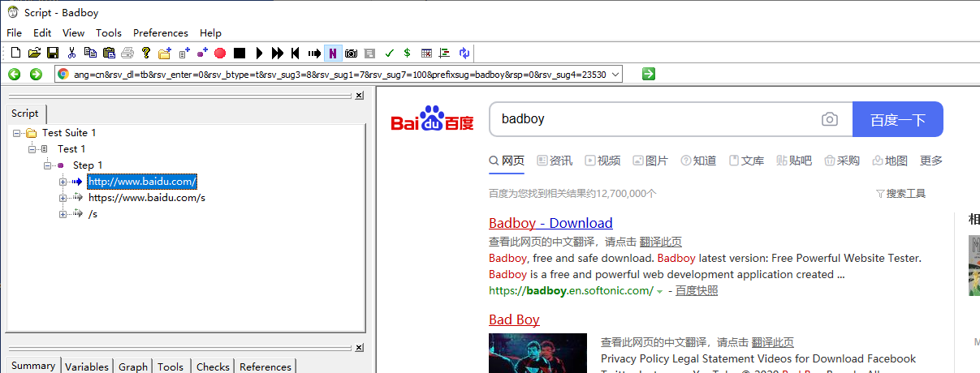Play all with the double triangle button

278,54
